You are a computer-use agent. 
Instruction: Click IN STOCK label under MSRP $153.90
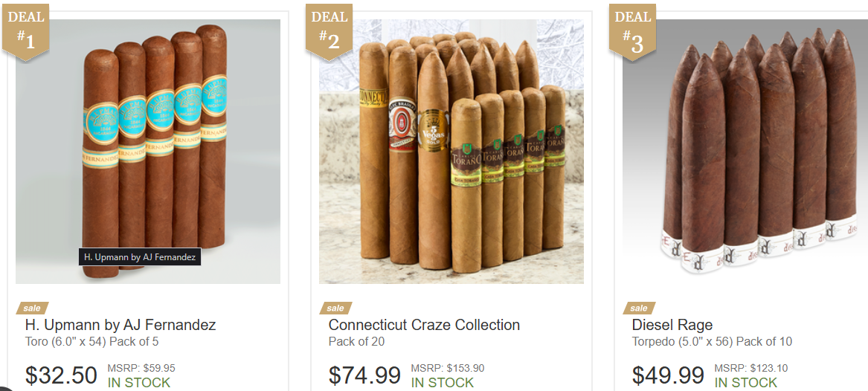tap(443, 383)
